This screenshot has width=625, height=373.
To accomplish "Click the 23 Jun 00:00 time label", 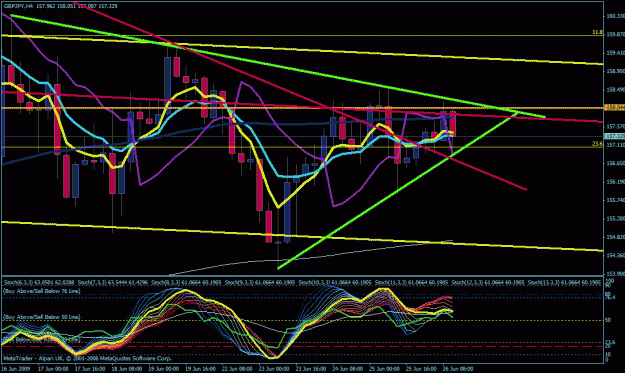I will pyautogui.click(x=274, y=369).
